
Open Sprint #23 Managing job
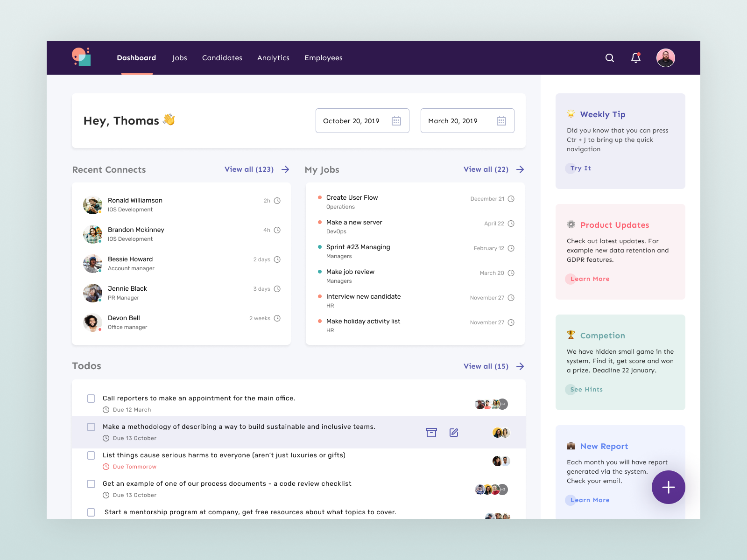click(358, 247)
